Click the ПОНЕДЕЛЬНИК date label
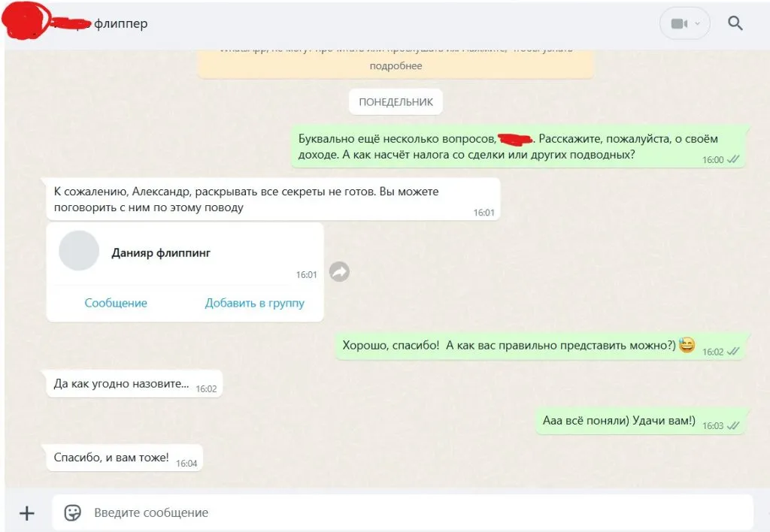The image size is (770, 532). (x=396, y=102)
